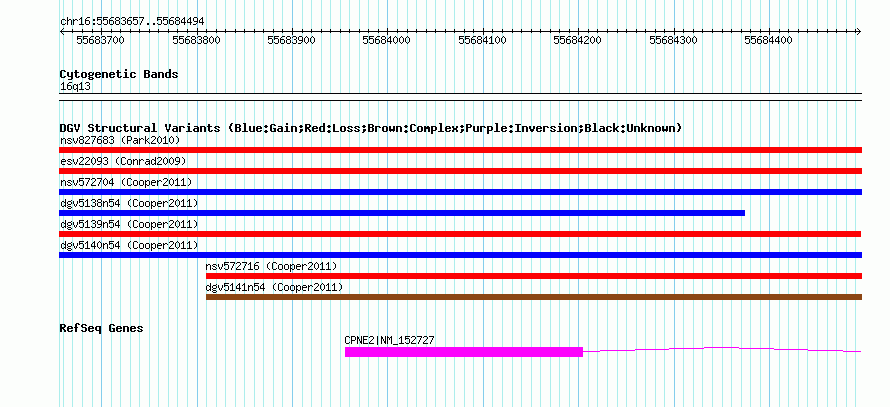Select the RefSeq Genes track title
Screen dimensions: 890x407
(102, 328)
